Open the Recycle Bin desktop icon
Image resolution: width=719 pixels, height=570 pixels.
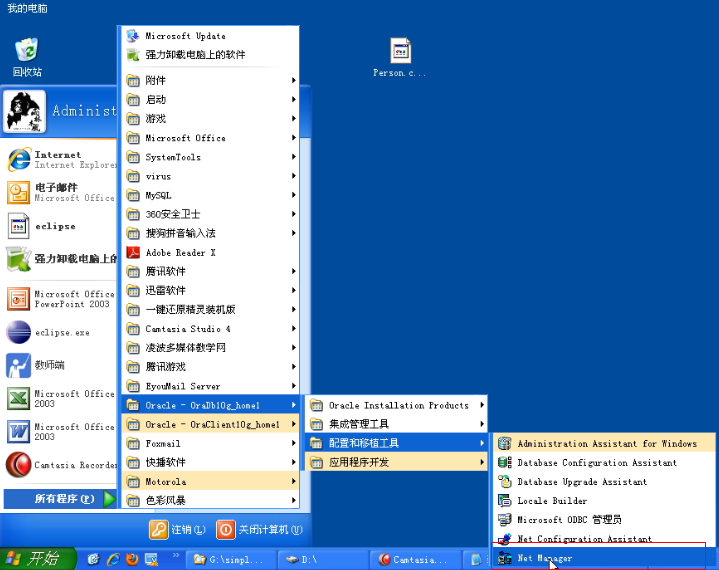tap(27, 57)
